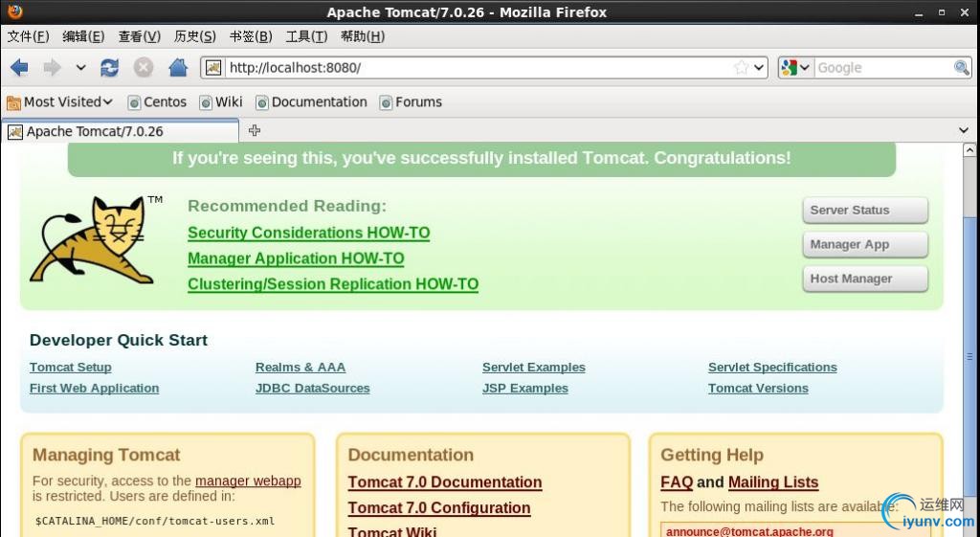
Task: Open the 编辑(E) menu
Action: pos(84,36)
